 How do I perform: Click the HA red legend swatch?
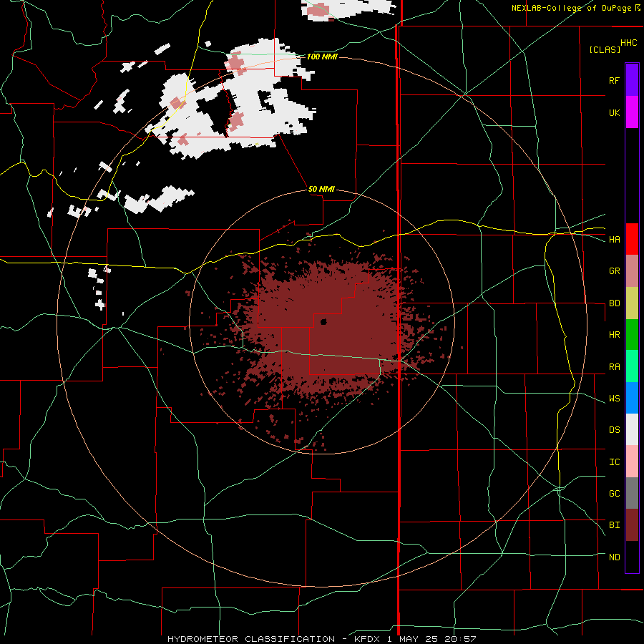632,239
